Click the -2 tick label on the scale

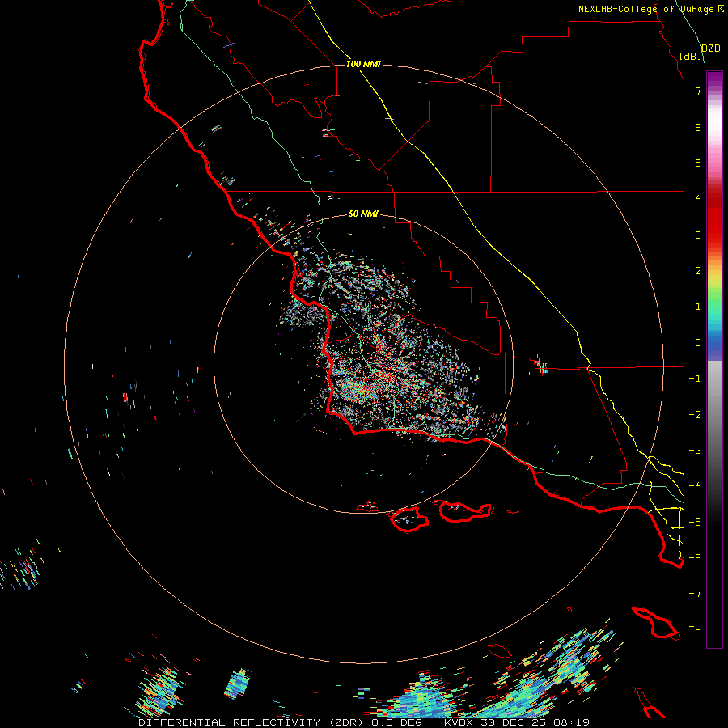[695, 415]
